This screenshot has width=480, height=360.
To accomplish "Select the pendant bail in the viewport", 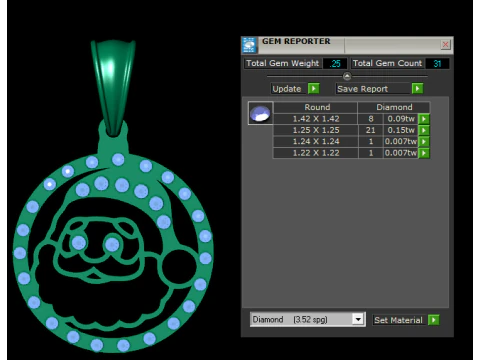I will [113, 87].
